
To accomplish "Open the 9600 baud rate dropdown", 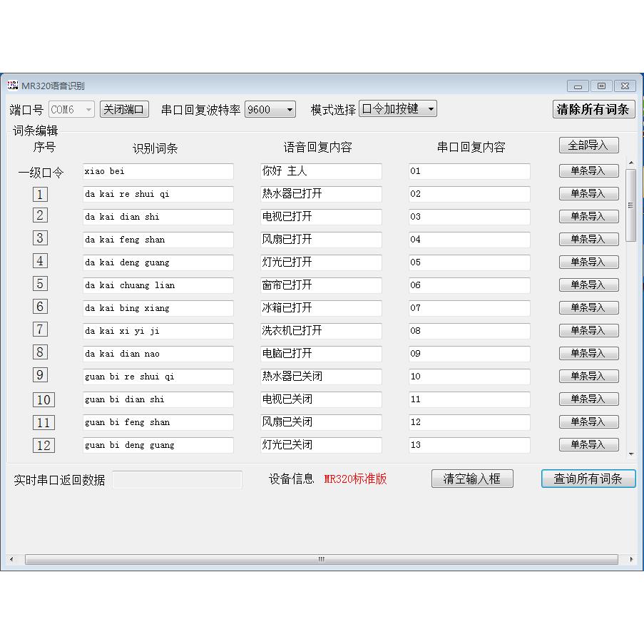I will pos(270,109).
